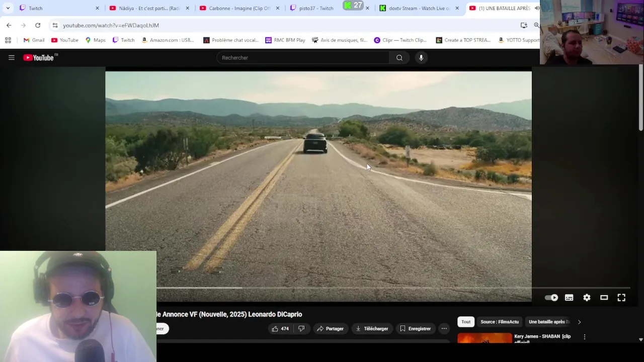Enter fullscreen with the player icon

click(621, 298)
